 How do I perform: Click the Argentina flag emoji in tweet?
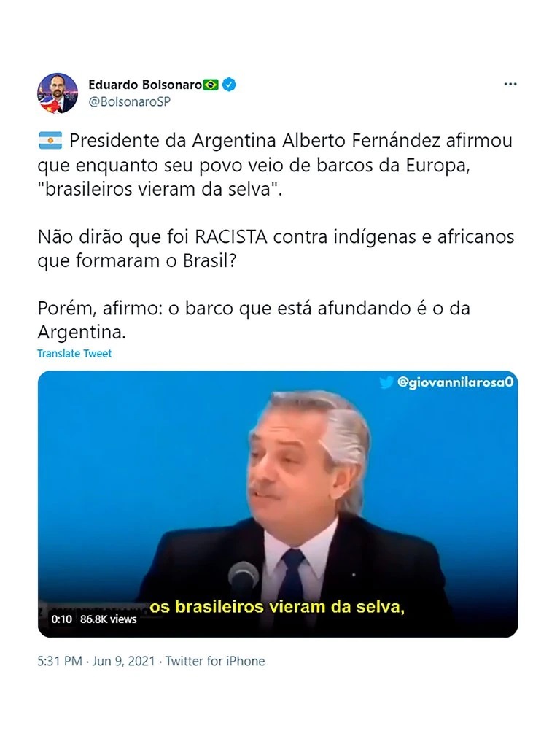pos(50,141)
